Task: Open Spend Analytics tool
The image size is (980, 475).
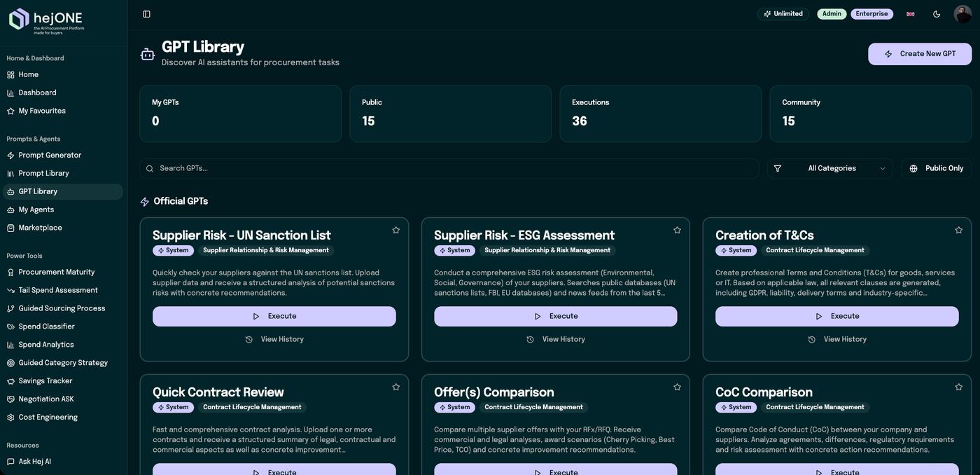Action: 62,345
